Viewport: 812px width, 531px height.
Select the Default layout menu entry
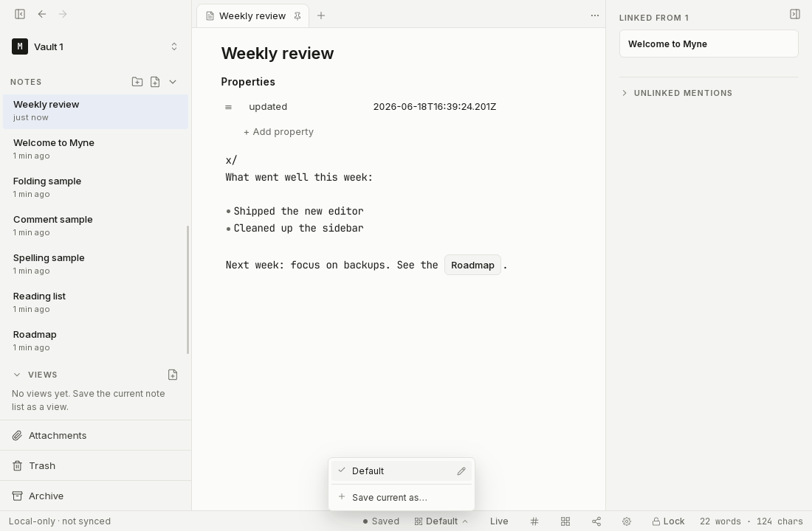tap(402, 471)
